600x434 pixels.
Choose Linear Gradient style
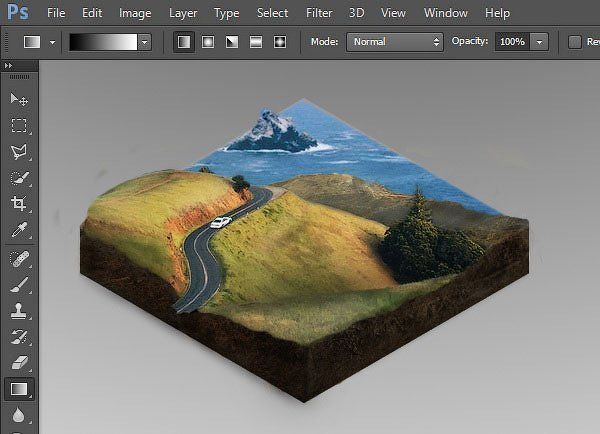coord(184,42)
